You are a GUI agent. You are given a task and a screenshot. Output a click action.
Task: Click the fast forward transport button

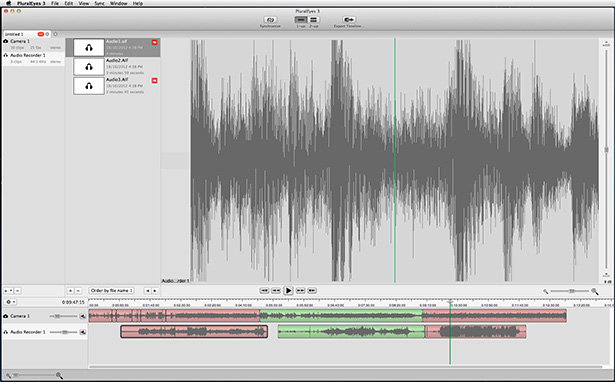tap(300, 291)
